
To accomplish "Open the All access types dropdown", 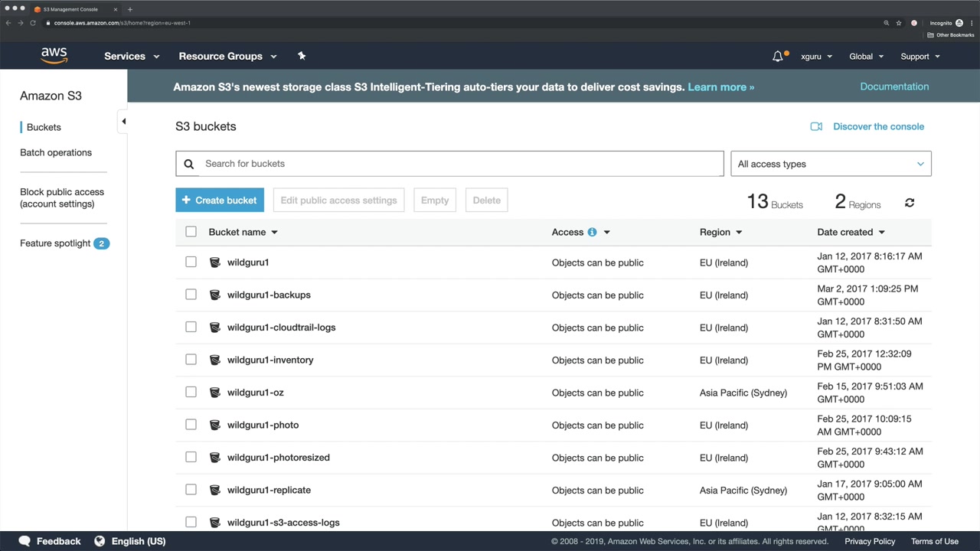I will pyautogui.click(x=831, y=164).
